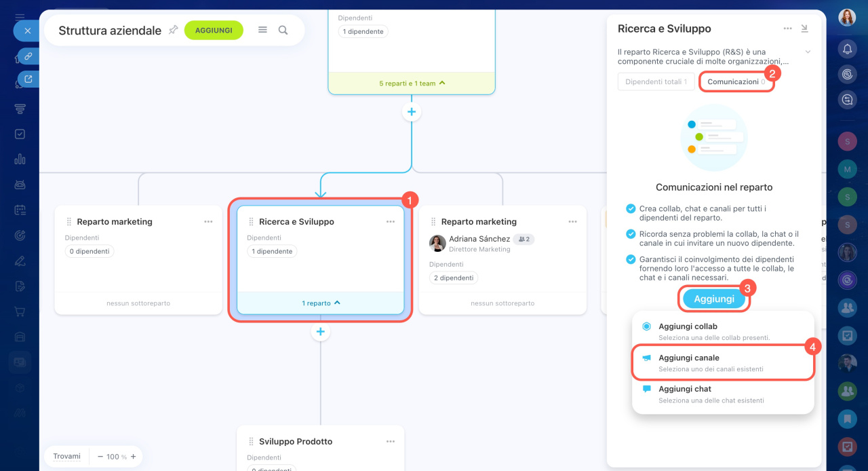Increase zoom with the plus stepper
868x471 pixels.
pos(133,457)
